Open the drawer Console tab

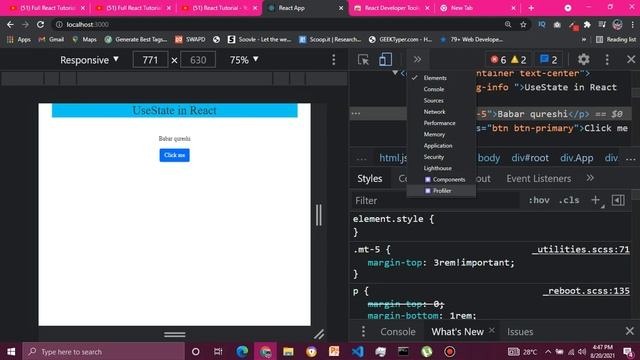[398, 332]
